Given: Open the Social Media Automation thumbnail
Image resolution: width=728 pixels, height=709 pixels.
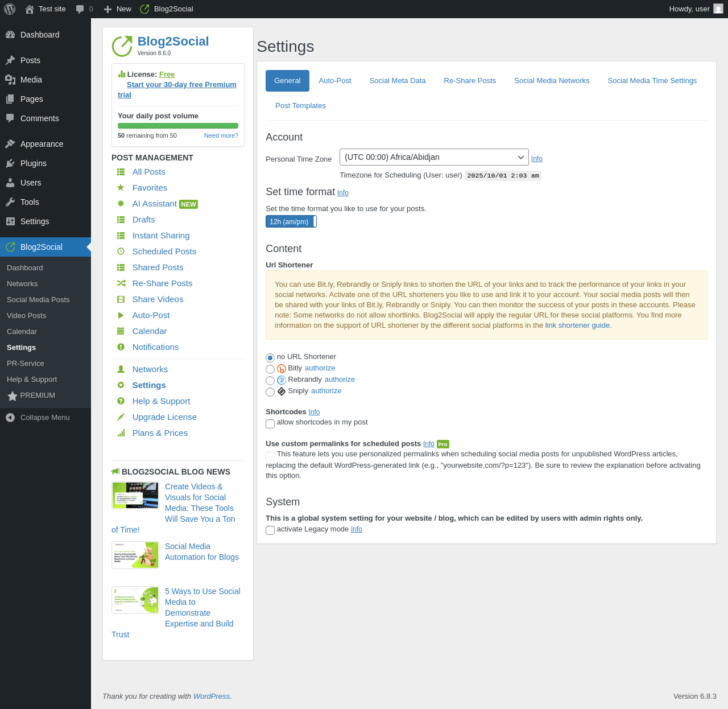Looking at the screenshot, I should [135, 555].
